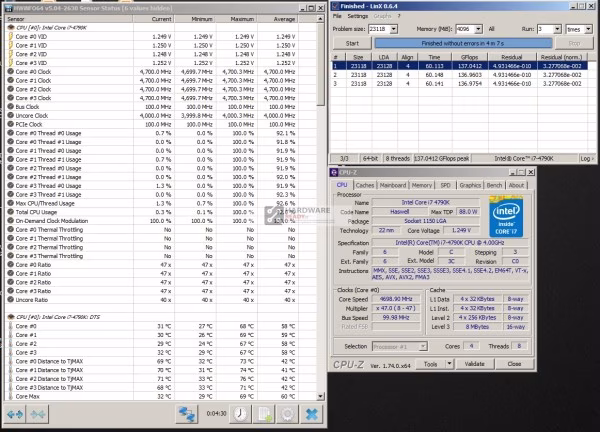
Task: Click the thermometer icon next to Core Max
Action: [11, 396]
